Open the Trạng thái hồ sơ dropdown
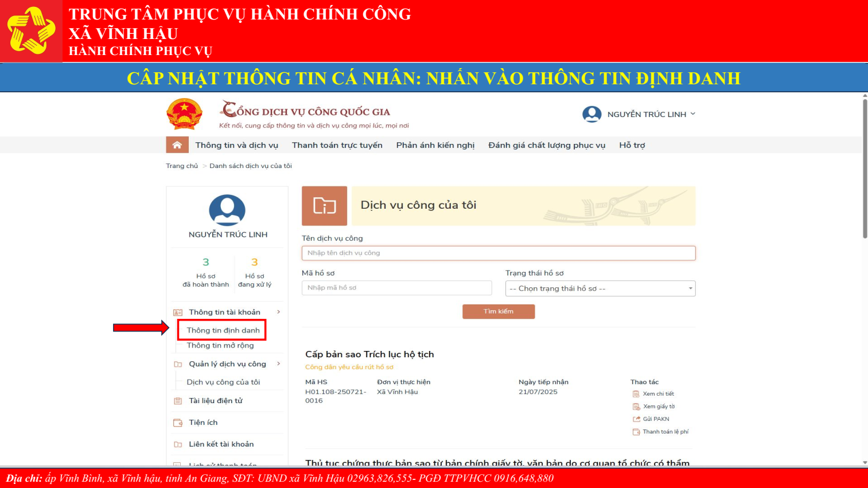 pos(600,288)
